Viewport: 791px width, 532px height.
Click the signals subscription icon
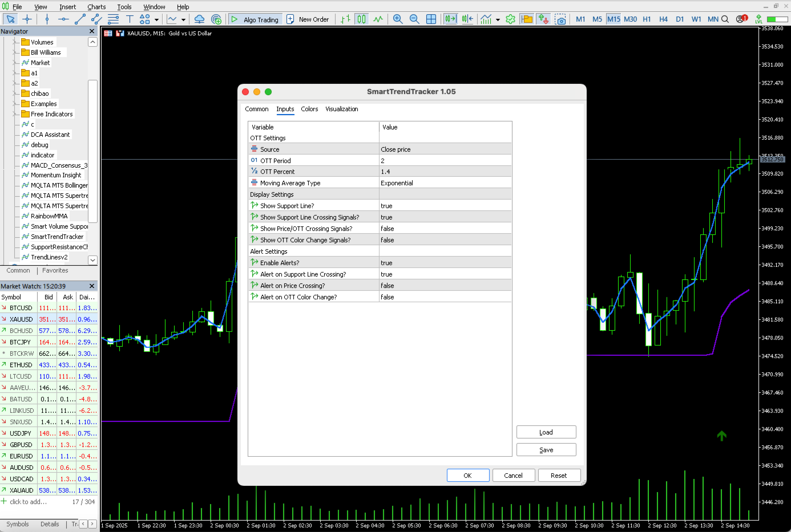point(216,19)
